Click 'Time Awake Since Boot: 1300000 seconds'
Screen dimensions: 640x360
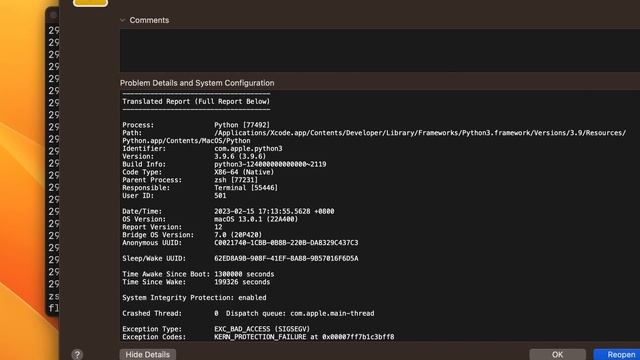[x=198, y=274]
